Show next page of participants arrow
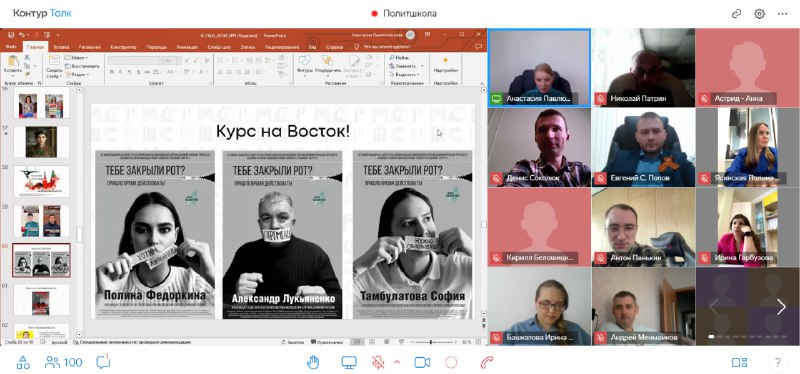This screenshot has height=374, width=800. [x=781, y=307]
